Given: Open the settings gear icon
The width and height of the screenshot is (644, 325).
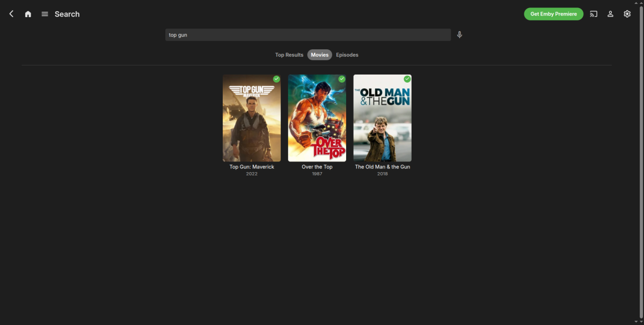Looking at the screenshot, I should [x=627, y=14].
